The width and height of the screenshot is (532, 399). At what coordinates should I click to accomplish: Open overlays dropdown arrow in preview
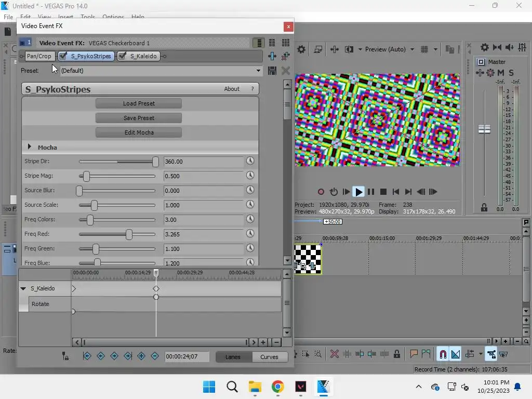[x=436, y=49]
